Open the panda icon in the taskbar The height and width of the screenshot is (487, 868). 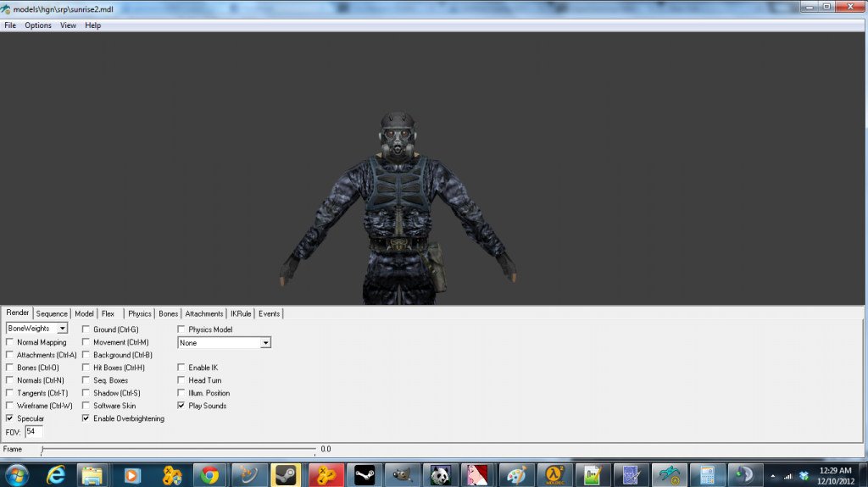click(x=441, y=475)
